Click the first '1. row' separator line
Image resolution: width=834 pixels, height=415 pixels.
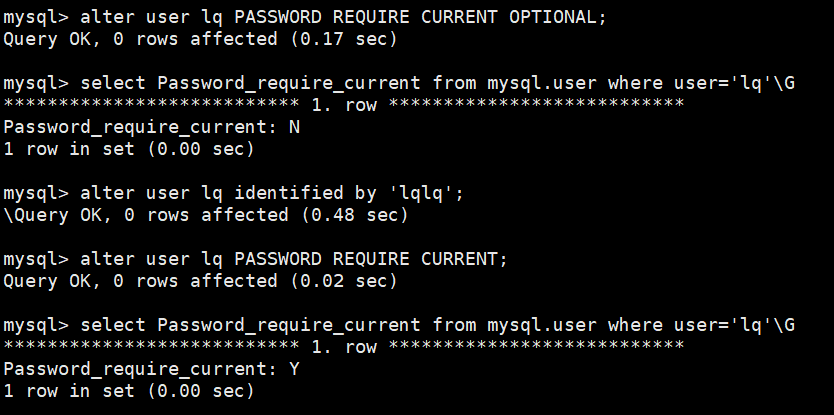[x=343, y=105]
